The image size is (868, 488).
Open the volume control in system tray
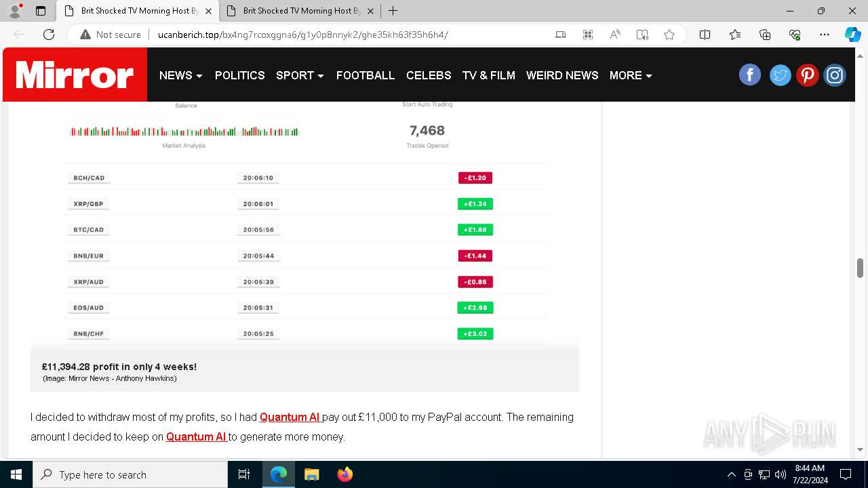781,474
